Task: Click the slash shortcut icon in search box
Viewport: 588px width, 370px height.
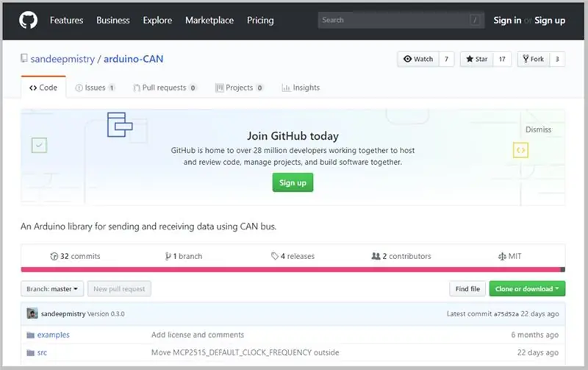Action: 475,20
